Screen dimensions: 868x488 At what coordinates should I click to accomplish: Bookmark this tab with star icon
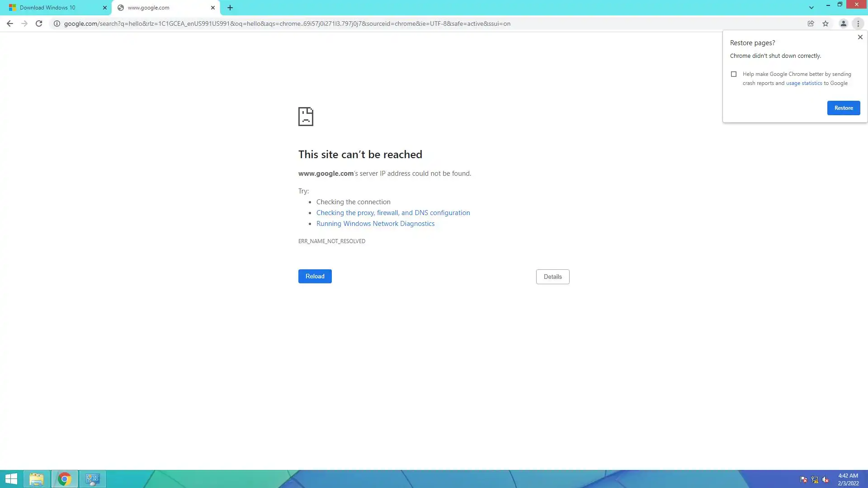tap(826, 23)
